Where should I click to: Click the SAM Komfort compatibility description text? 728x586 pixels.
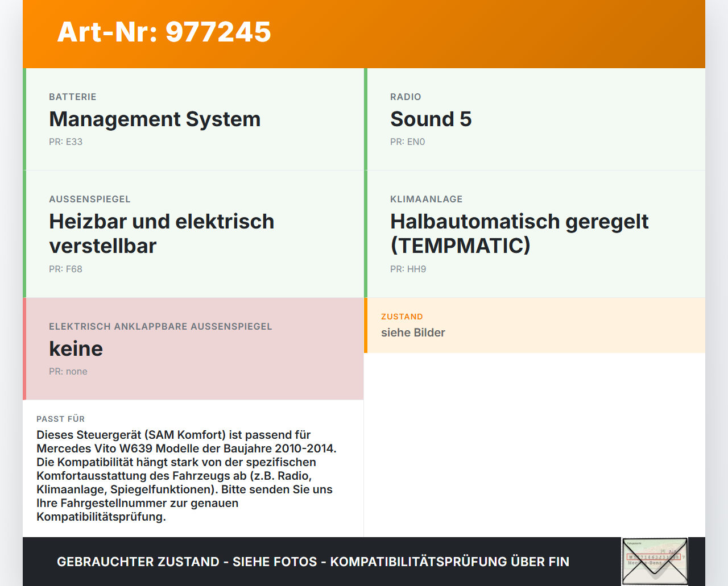click(x=187, y=476)
